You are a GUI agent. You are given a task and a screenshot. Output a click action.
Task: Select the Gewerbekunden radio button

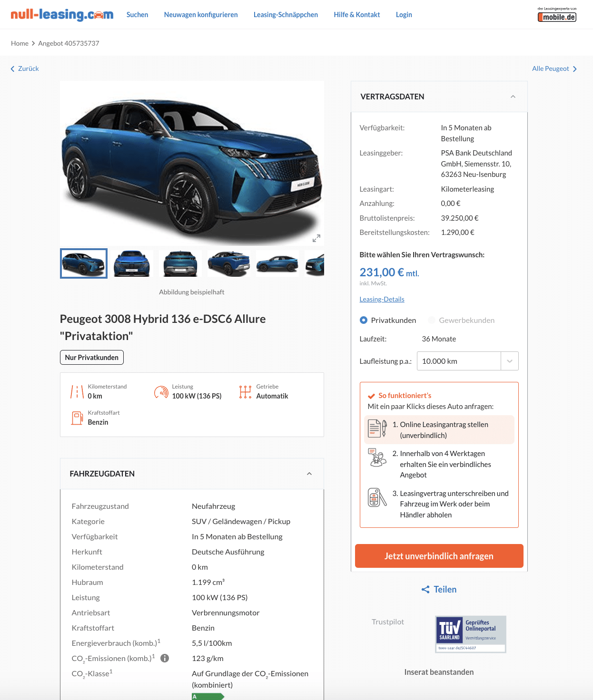[x=432, y=320]
